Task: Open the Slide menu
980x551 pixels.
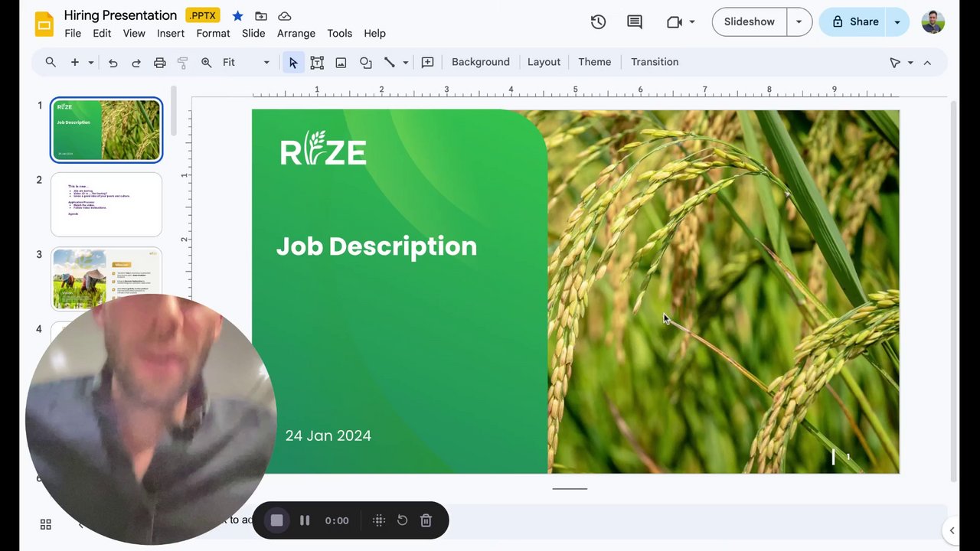Action: click(253, 34)
